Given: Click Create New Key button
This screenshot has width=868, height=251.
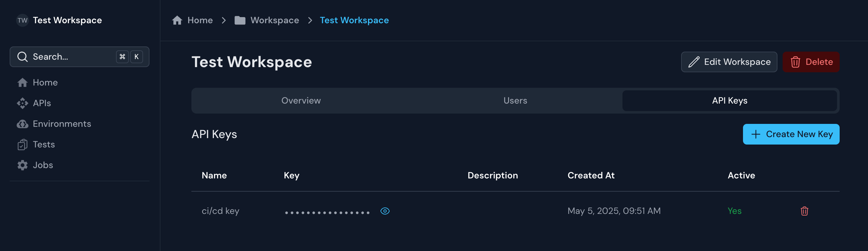Looking at the screenshot, I should pyautogui.click(x=791, y=134).
